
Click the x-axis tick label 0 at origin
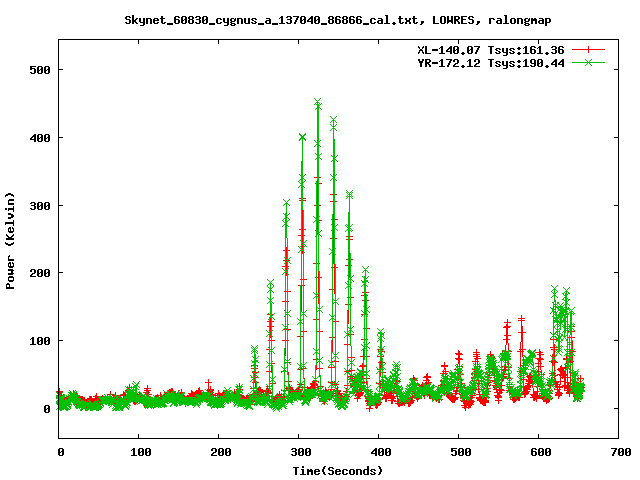[x=61, y=452]
